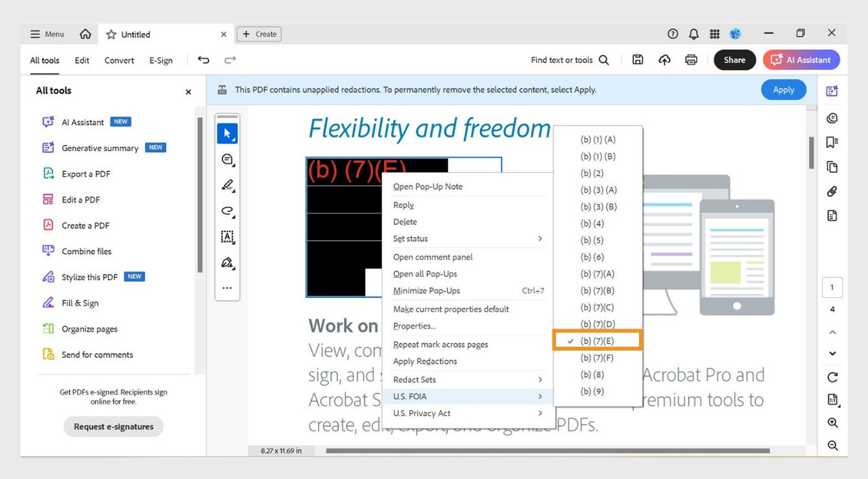Select the Add sticky note comment tool

click(x=227, y=159)
